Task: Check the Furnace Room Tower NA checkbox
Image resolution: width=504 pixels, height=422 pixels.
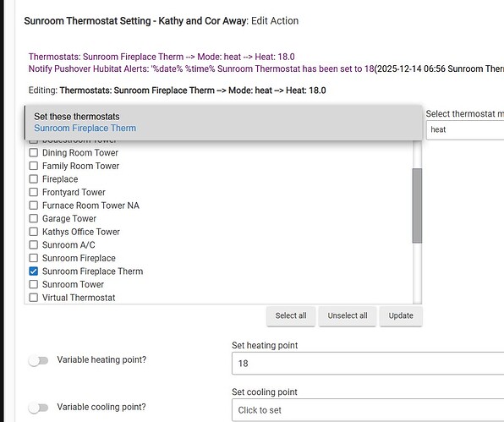Action: 34,206
